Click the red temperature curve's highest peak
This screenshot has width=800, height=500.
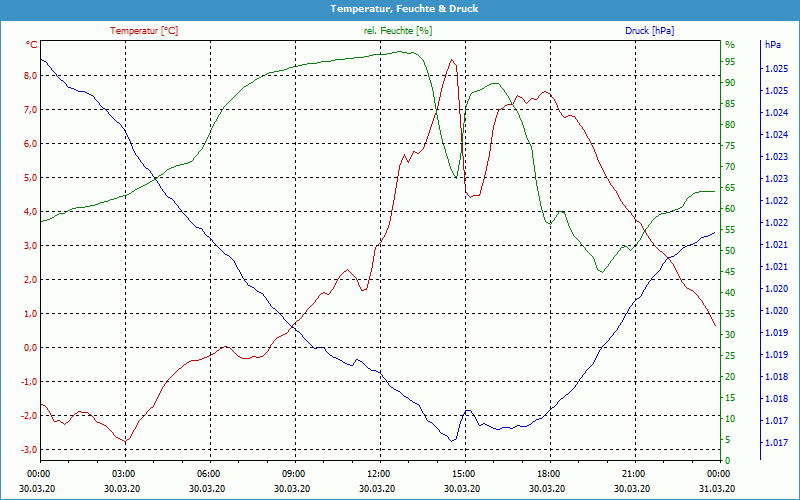pyautogui.click(x=452, y=60)
